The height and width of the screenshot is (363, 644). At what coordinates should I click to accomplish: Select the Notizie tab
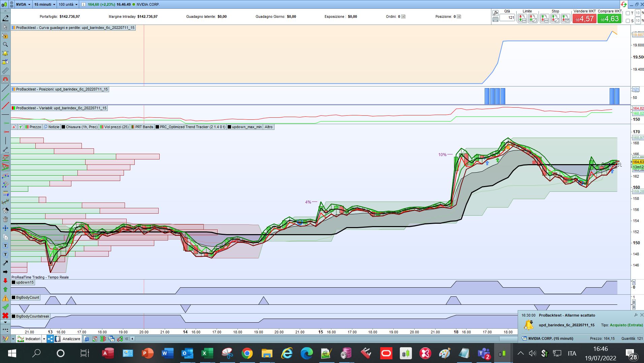[52, 127]
